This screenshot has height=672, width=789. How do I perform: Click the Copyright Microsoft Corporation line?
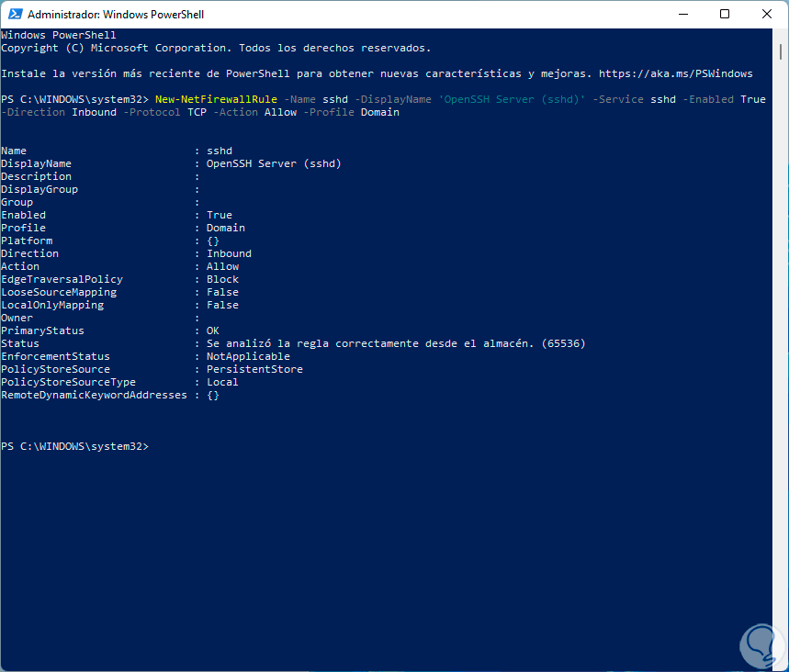tap(216, 48)
